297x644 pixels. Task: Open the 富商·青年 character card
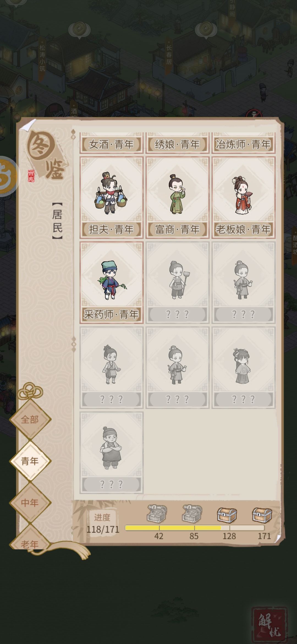click(x=177, y=198)
